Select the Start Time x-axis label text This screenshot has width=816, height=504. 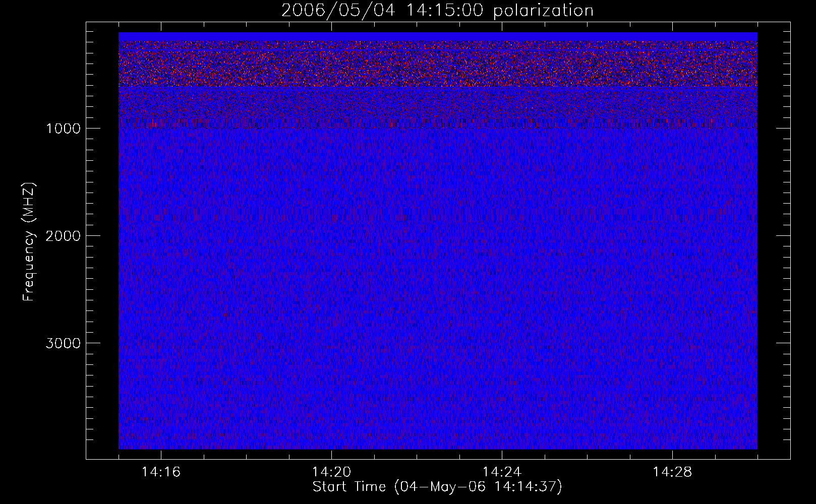click(349, 487)
